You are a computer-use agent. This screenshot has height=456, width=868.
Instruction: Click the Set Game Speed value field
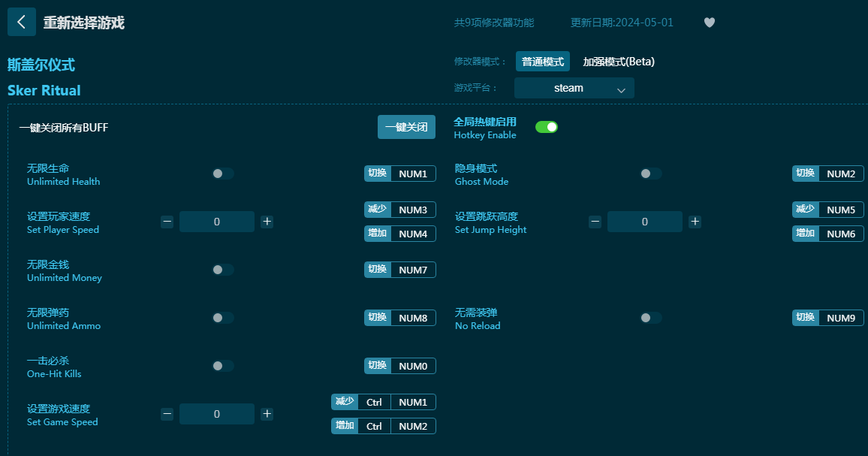click(217, 414)
